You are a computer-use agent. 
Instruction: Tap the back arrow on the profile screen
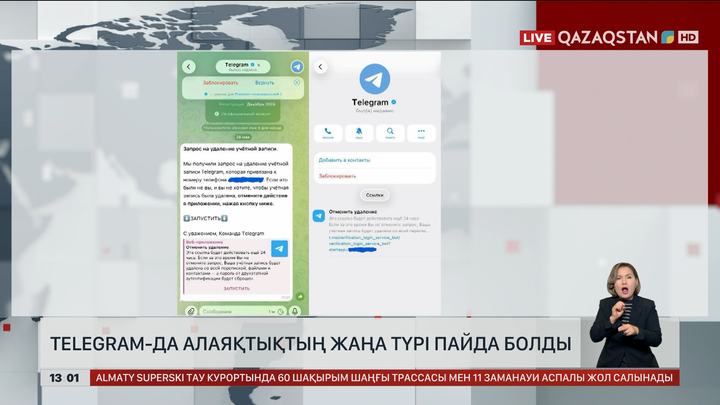pos(321,67)
